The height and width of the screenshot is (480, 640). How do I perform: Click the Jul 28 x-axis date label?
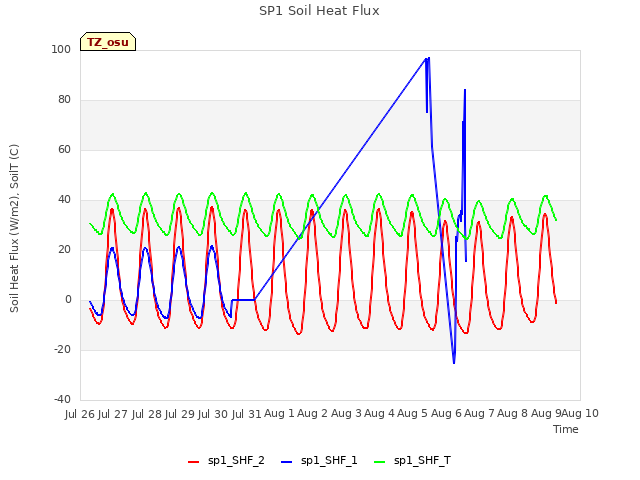[147, 414]
